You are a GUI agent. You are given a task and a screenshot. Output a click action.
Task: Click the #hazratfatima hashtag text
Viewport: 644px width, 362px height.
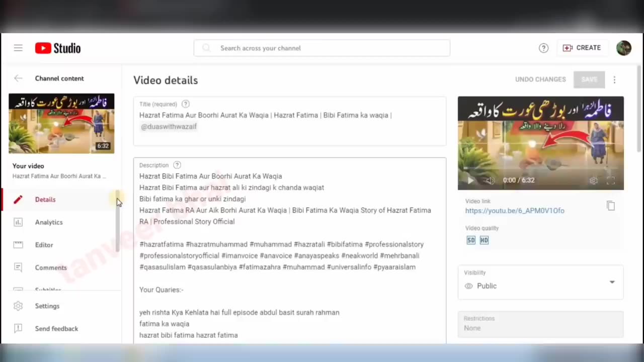point(162,244)
